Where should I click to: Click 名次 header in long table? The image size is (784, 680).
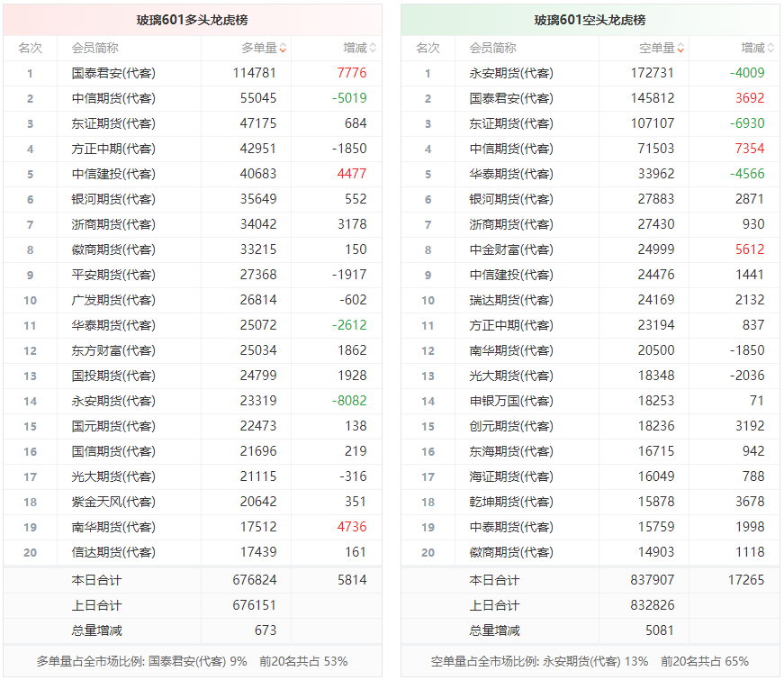[x=30, y=48]
